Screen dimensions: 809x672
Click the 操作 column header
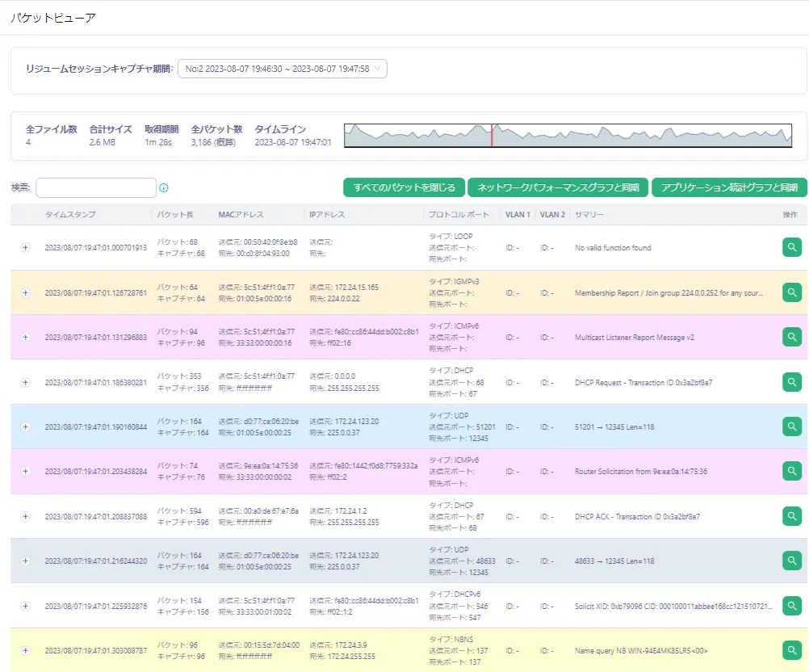[x=790, y=215]
